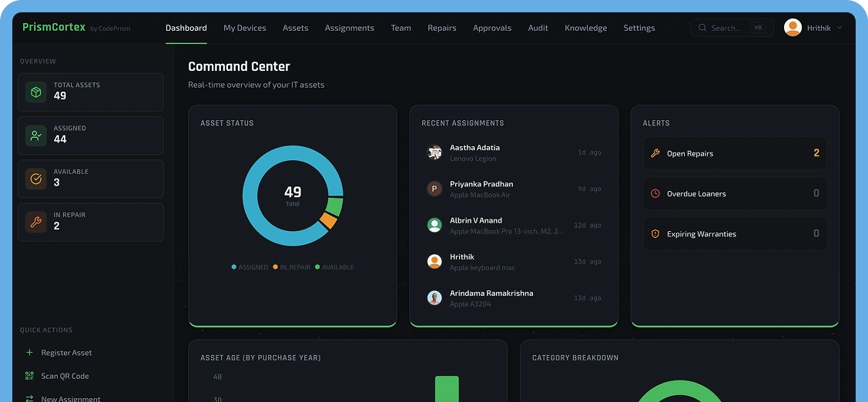Screen dimensions: 868x402
Task: Click the blue Assigned donut segment
Action: [x=250, y=196]
